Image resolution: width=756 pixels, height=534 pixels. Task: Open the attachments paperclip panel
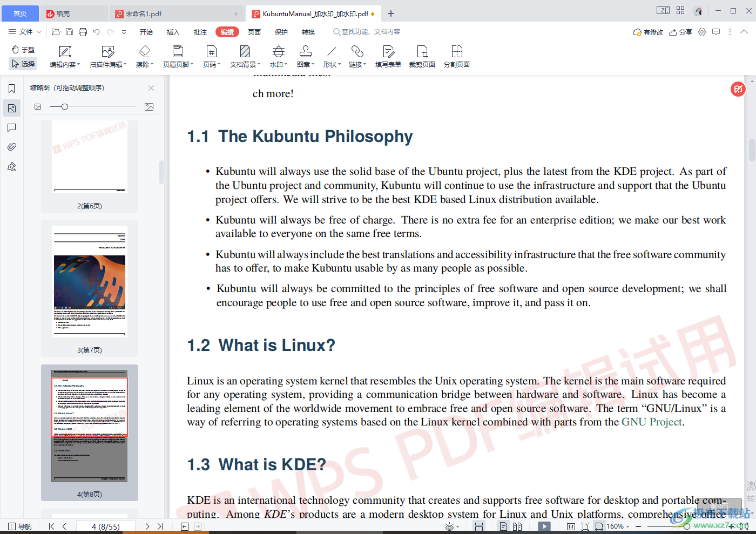(x=12, y=147)
